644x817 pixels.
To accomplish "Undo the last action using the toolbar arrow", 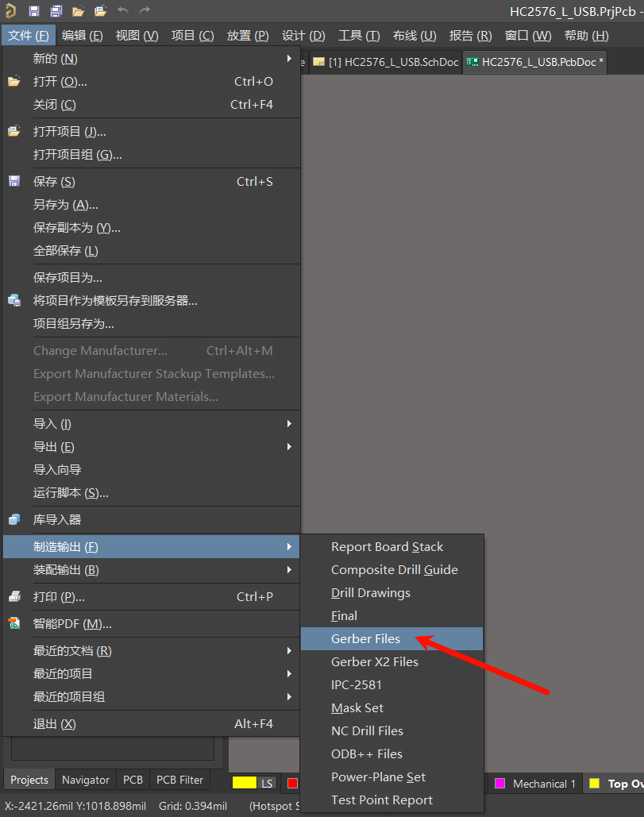I will pyautogui.click(x=123, y=11).
